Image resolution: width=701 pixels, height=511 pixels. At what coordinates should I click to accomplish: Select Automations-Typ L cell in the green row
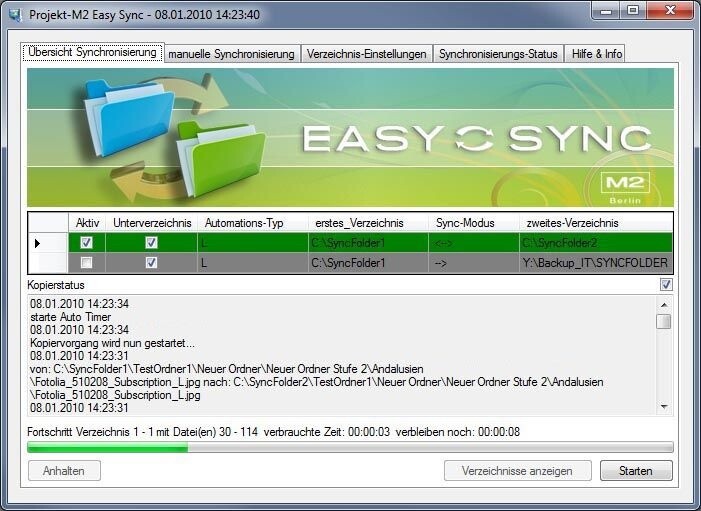[253, 243]
